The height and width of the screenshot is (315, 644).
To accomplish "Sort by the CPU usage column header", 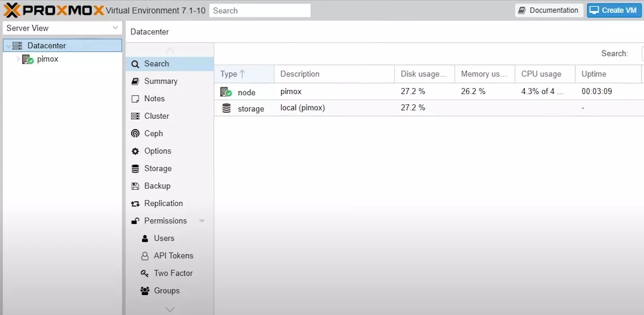I will click(x=545, y=74).
